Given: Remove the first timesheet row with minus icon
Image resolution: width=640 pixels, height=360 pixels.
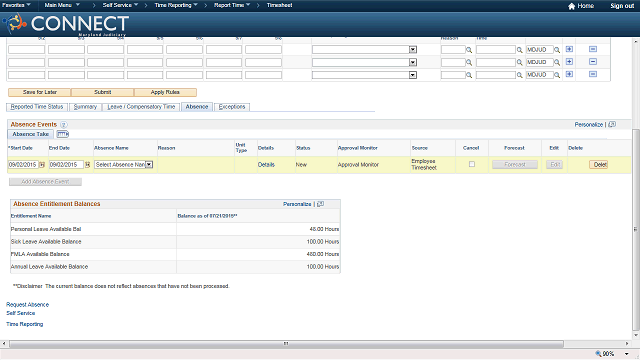Looking at the screenshot, I should coord(593,49).
